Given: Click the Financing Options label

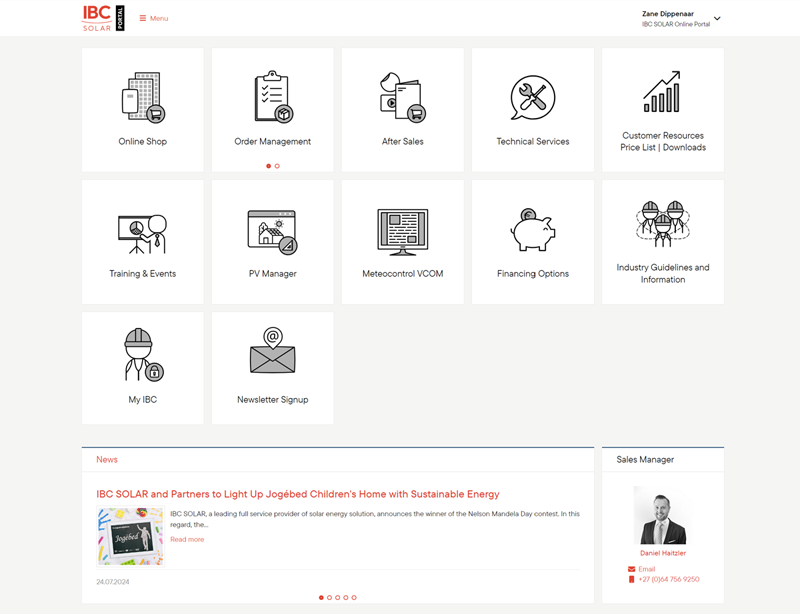Looking at the screenshot, I should point(533,274).
